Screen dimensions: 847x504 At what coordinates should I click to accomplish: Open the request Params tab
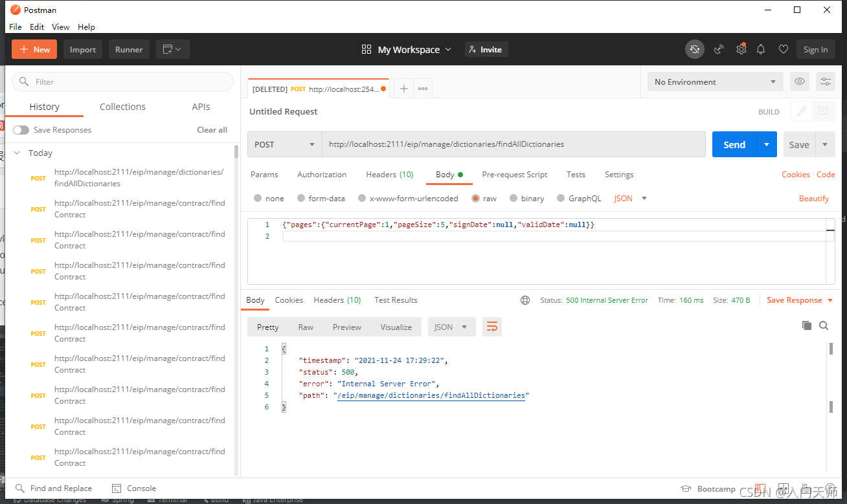click(264, 175)
